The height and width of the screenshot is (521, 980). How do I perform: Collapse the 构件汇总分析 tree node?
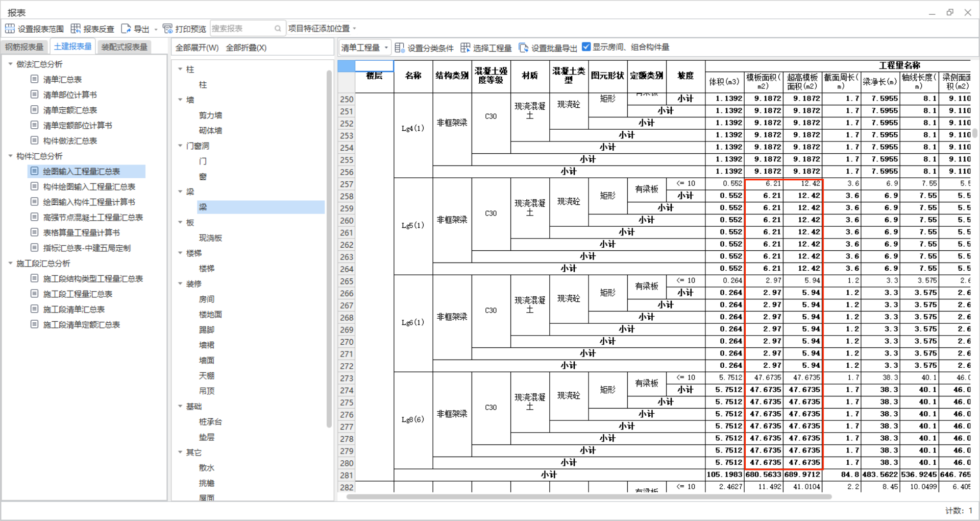tap(10, 156)
